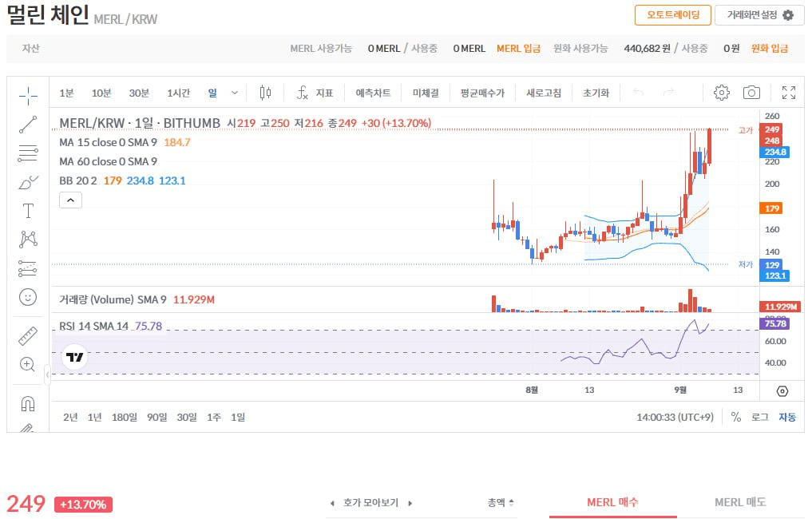Redo the last chart action

[x=668, y=92]
